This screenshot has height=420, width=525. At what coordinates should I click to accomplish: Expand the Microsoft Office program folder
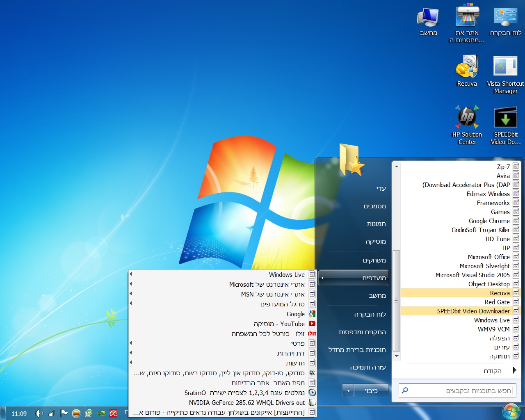pyautogui.click(x=460, y=257)
